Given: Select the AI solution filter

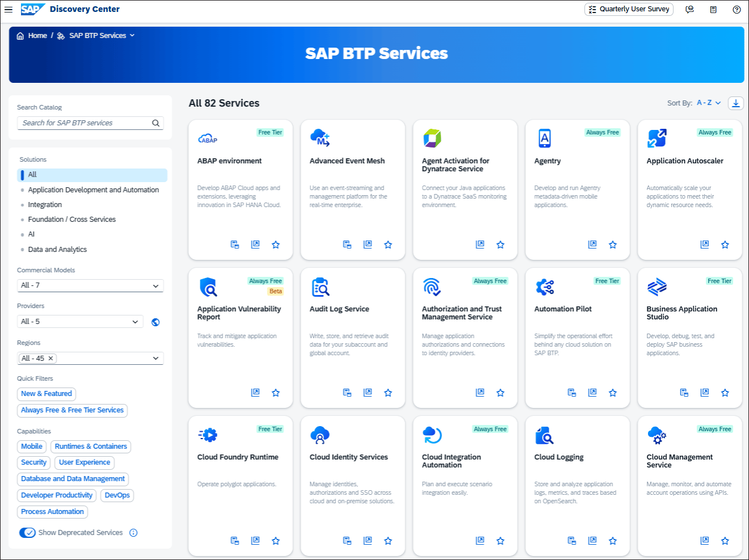Looking at the screenshot, I should (31, 234).
